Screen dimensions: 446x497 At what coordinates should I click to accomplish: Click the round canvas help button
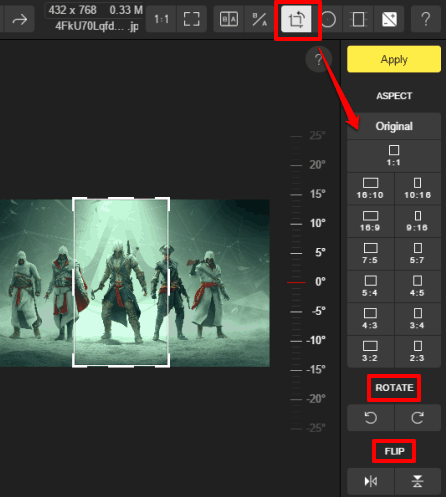click(x=318, y=60)
